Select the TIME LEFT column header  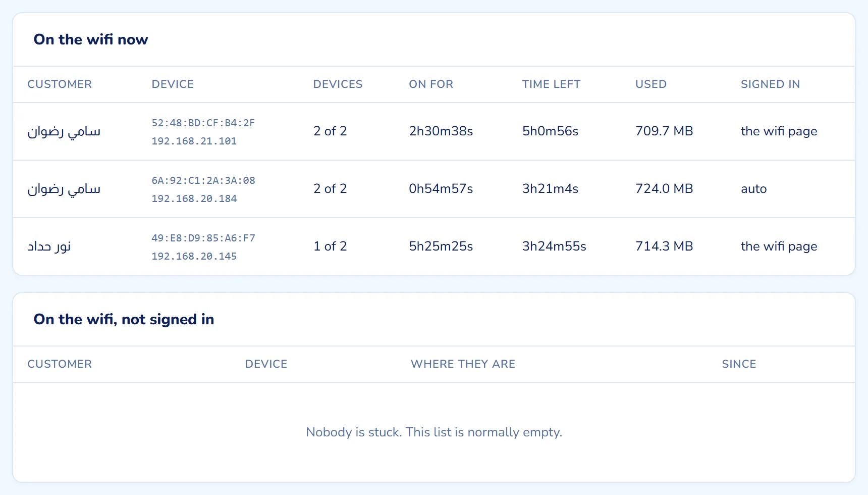(x=551, y=84)
